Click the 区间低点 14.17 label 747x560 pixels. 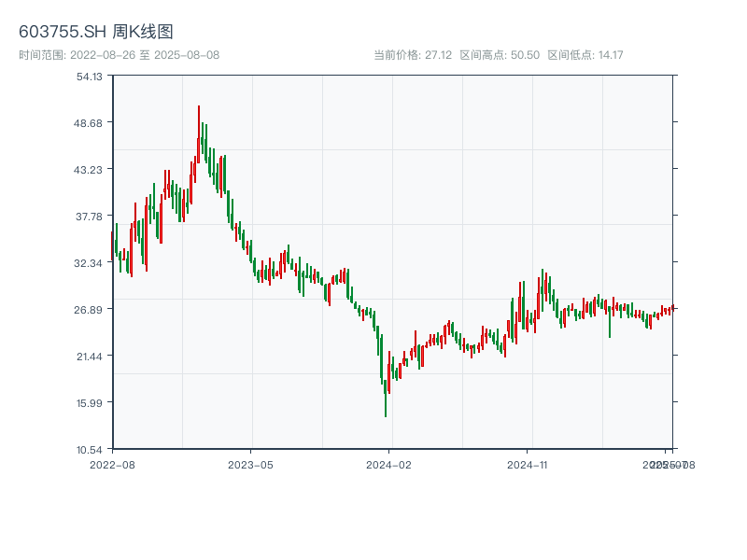pos(585,55)
